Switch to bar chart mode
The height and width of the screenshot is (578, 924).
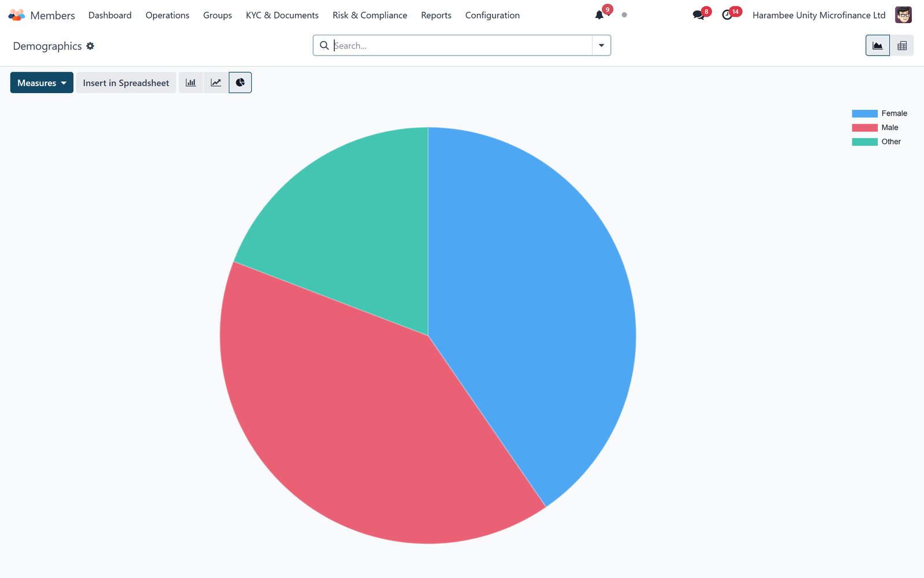point(191,83)
